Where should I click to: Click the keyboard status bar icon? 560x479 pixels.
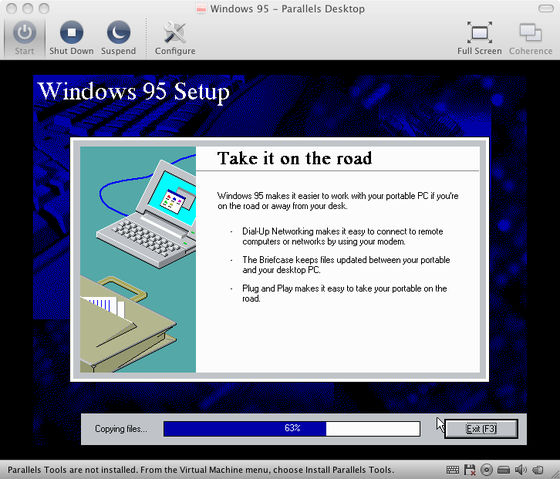pyautogui.click(x=452, y=470)
